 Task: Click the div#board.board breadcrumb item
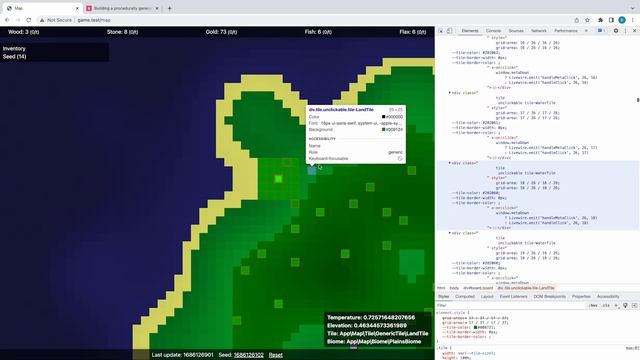pos(478,288)
